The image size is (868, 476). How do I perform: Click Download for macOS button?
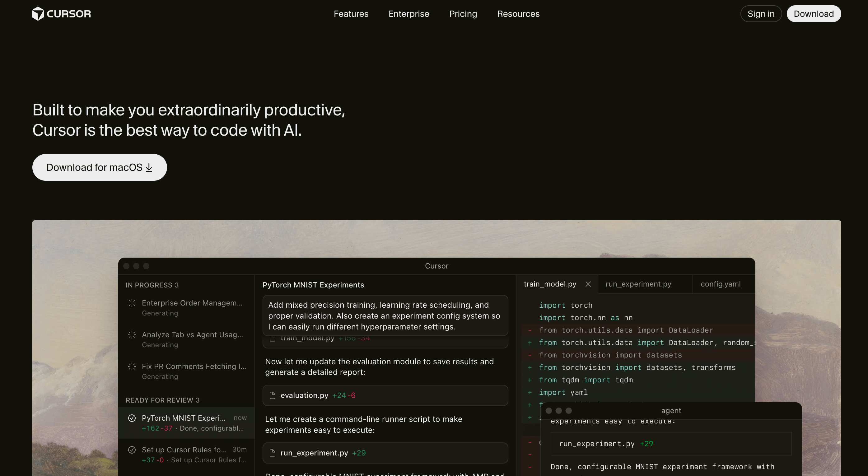tap(100, 167)
